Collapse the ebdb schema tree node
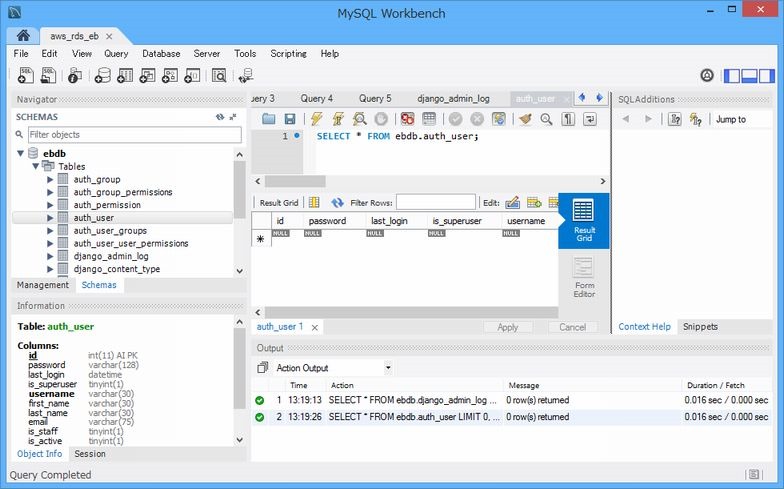 pos(22,154)
